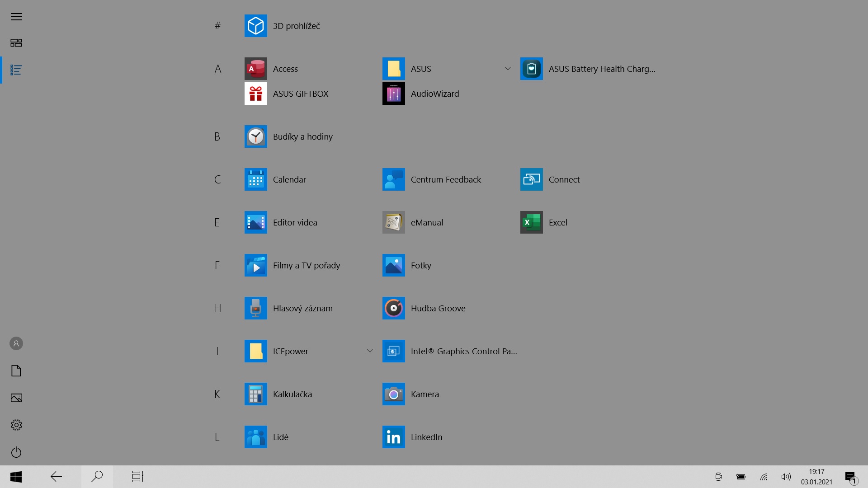Launch the Kamera app
The width and height of the screenshot is (868, 488).
393,394
